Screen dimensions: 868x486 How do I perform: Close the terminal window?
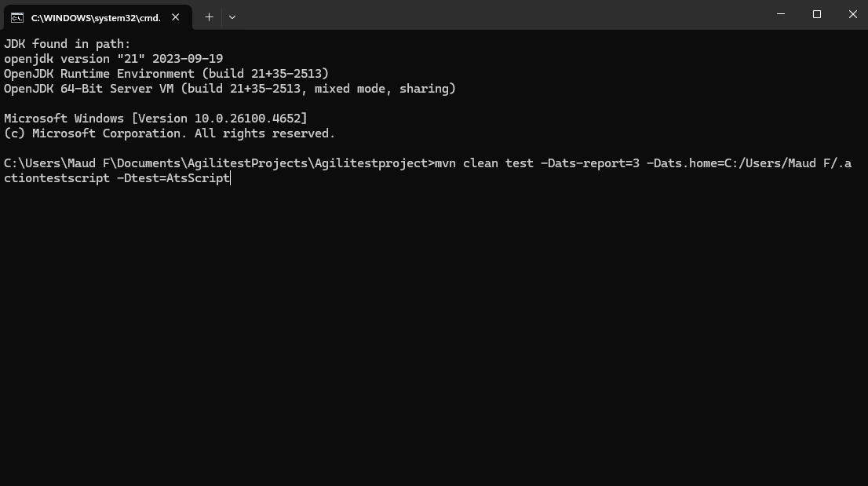pyautogui.click(x=852, y=14)
